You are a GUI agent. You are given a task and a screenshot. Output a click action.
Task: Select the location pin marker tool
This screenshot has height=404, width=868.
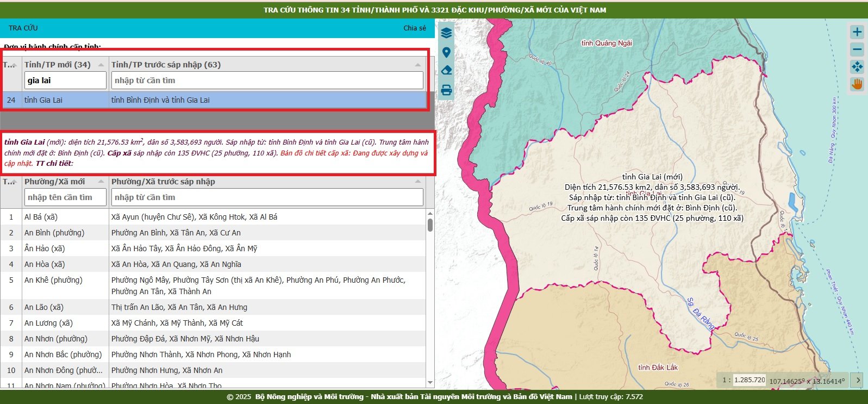pos(446,53)
